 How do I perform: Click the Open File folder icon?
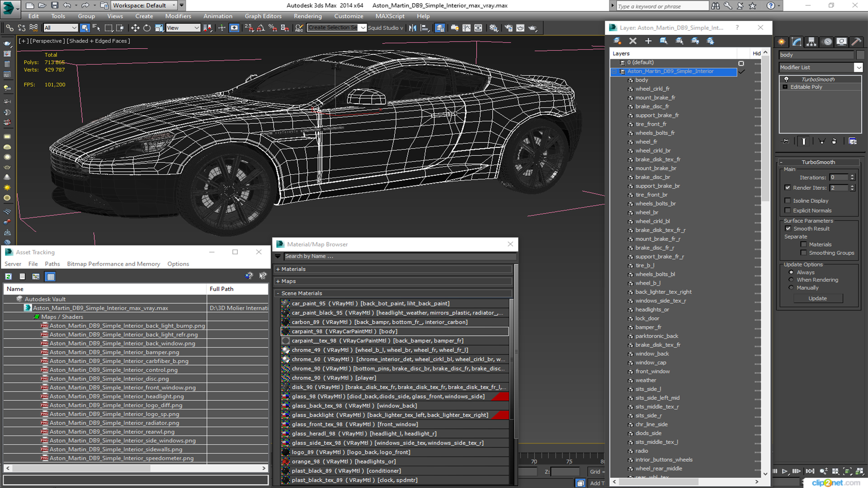(x=42, y=5)
